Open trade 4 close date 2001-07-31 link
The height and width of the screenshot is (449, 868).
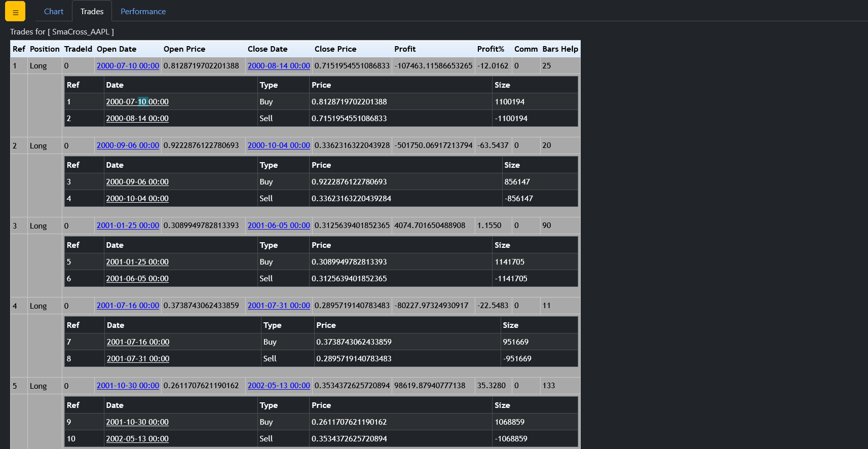tap(279, 306)
